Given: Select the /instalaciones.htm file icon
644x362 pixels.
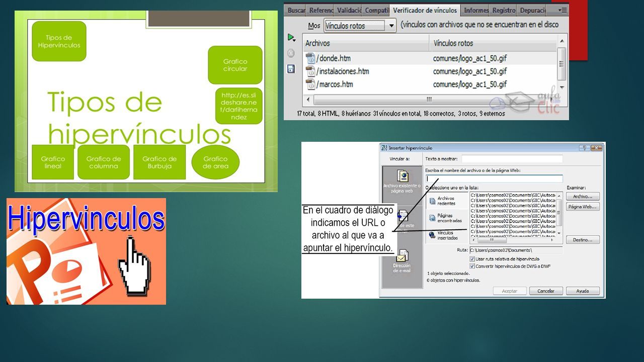Looking at the screenshot, I should [310, 71].
